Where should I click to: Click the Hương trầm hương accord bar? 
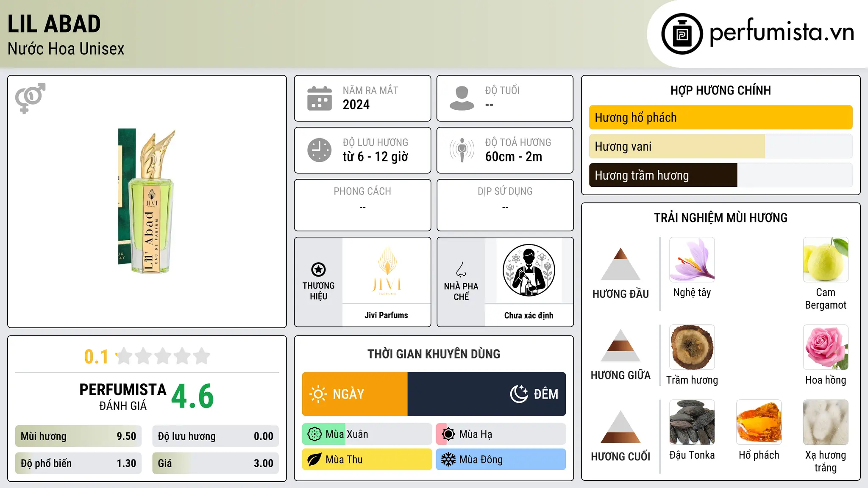coord(721,175)
